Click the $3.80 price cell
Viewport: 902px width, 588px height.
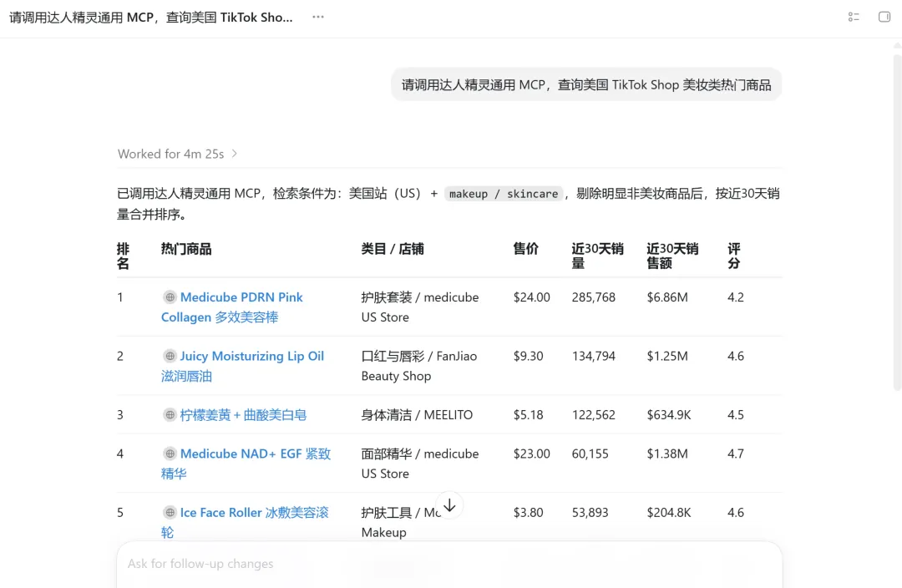click(x=528, y=513)
